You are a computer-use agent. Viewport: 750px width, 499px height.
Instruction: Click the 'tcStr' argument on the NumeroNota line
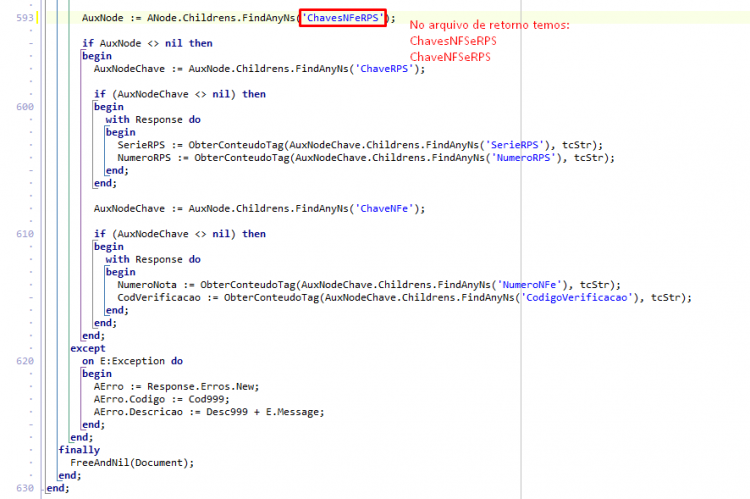[595, 285]
